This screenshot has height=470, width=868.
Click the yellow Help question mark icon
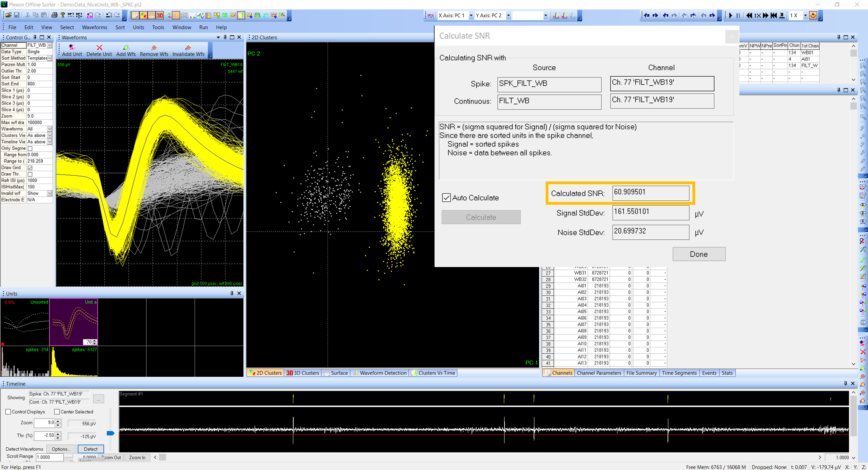coord(62,15)
